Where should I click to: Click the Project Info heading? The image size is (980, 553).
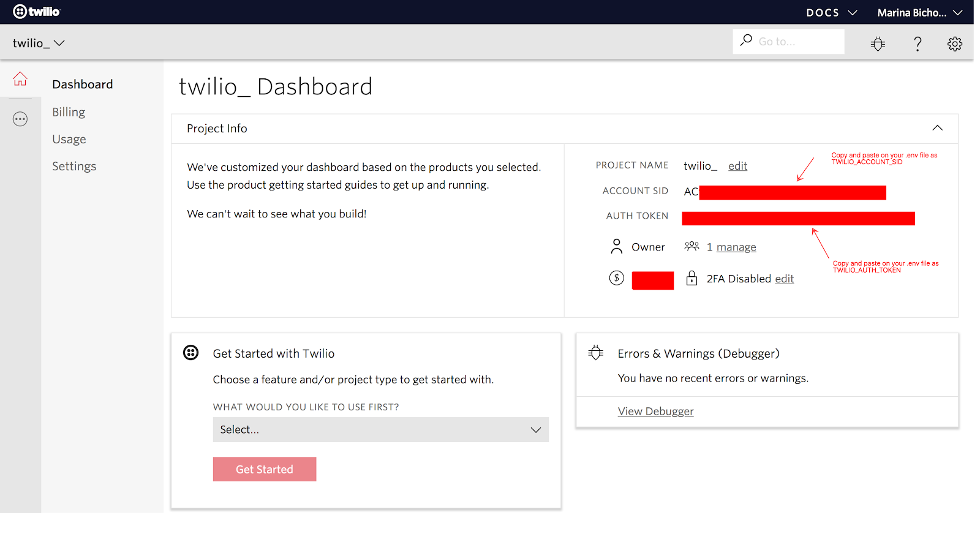point(217,129)
